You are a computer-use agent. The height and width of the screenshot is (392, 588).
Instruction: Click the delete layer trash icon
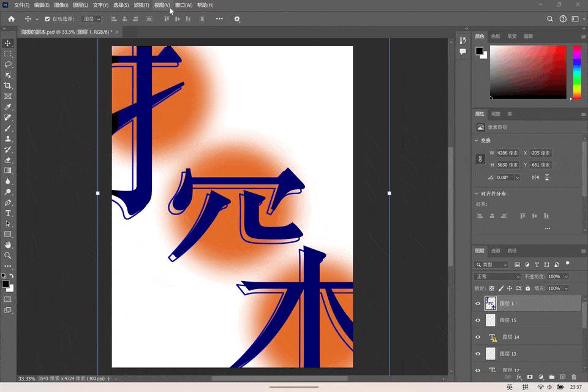[574, 377]
